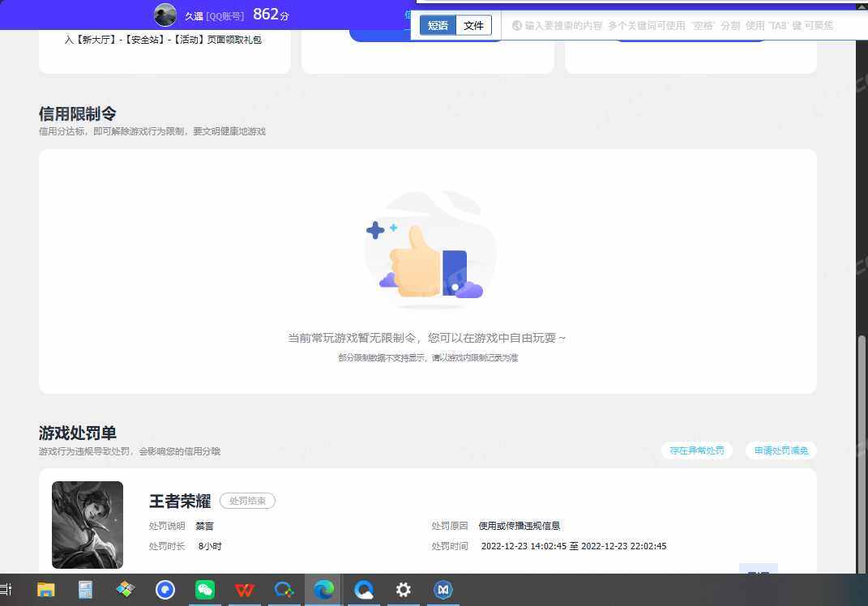This screenshot has height=606, width=868.
Task: Click the 信用限制令 section heading
Action: click(78, 113)
